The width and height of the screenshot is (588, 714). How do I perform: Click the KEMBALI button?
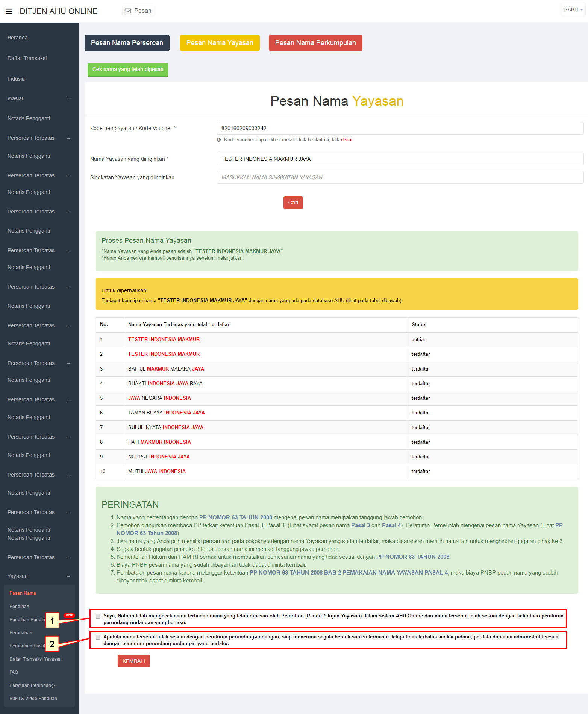(x=133, y=661)
